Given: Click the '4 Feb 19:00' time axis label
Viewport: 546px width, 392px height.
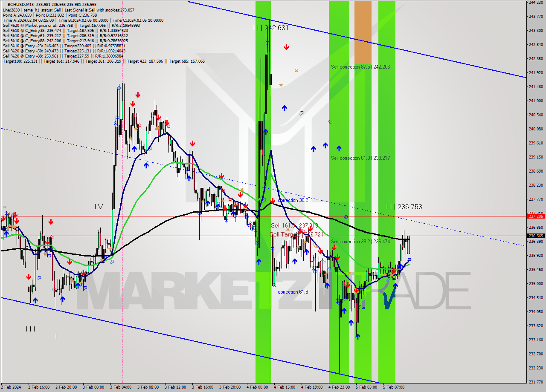Looking at the screenshot, I should (312, 387).
